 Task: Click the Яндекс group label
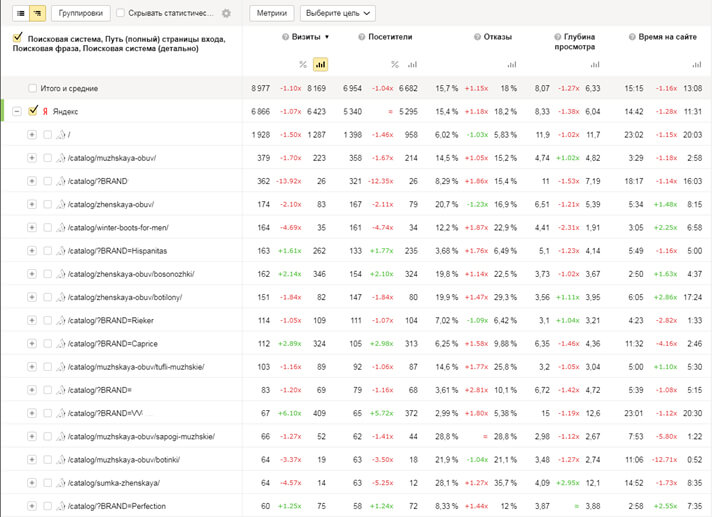click(x=65, y=111)
